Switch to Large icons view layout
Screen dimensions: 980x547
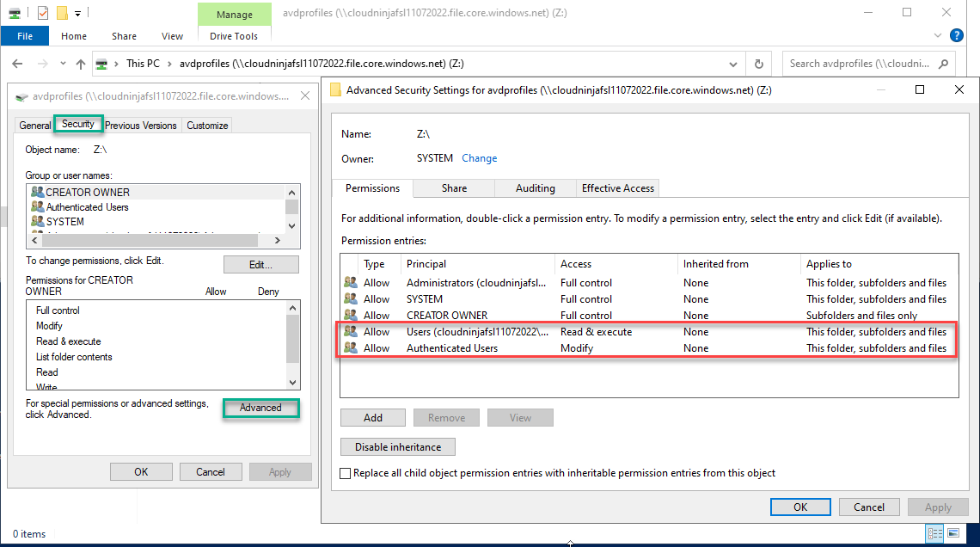coord(953,533)
